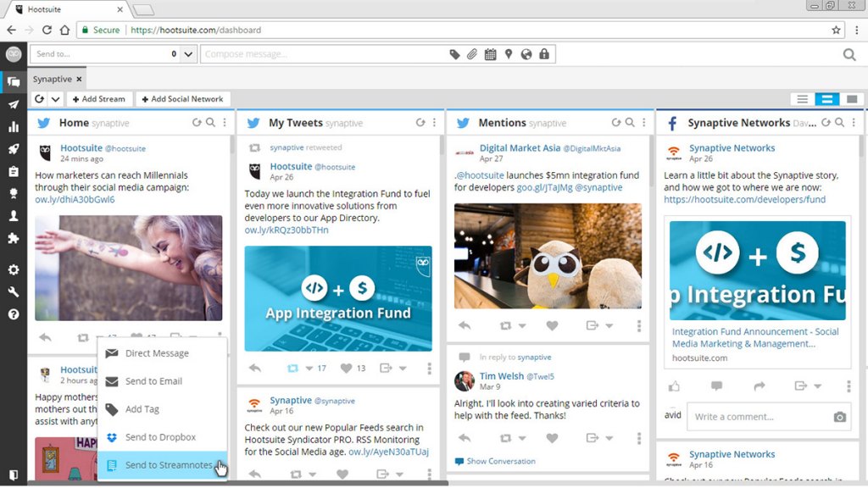Open scheduling with the calendar compose icon
Viewport: 868px width, 488px height.
tap(491, 53)
